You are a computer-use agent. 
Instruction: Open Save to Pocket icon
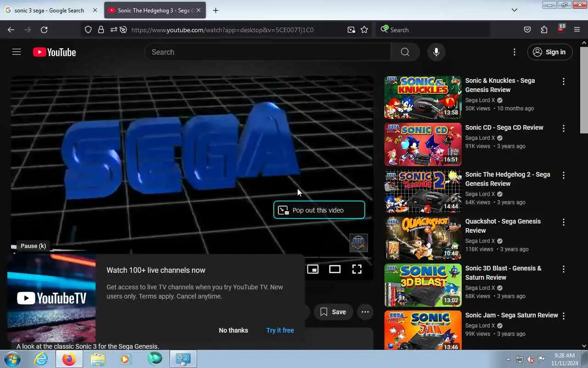tap(527, 29)
